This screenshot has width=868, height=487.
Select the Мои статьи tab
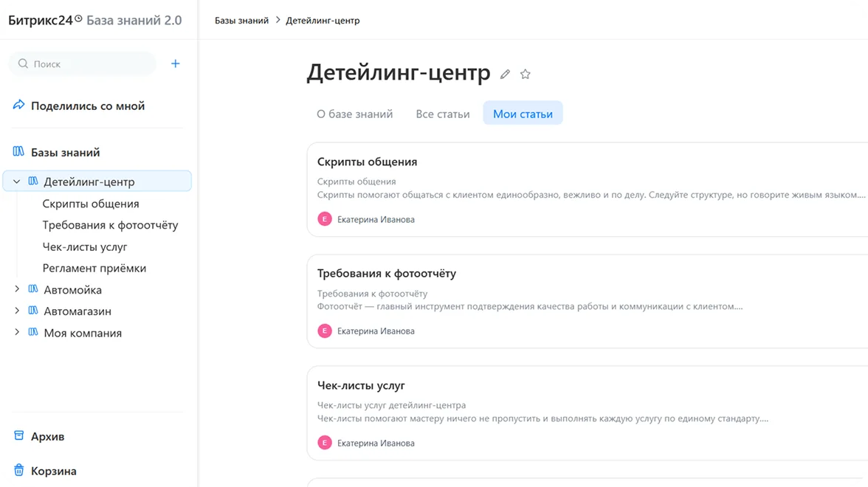(523, 114)
